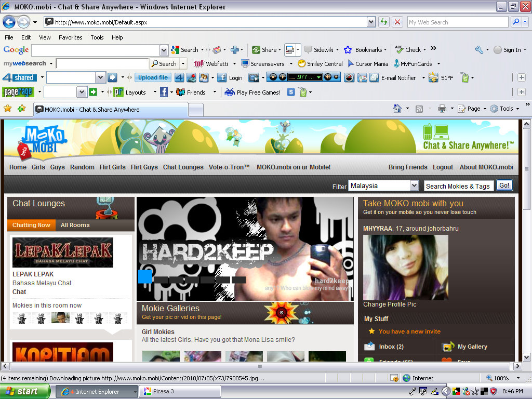Screen dimensions: 532x399
Task: Expand the Google search box dropdown
Action: coord(164,50)
